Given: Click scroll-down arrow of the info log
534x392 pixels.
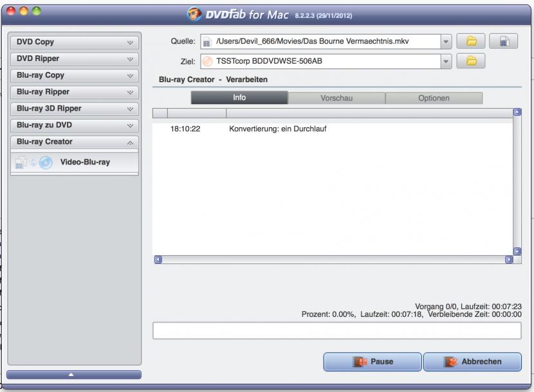Looking at the screenshot, I should pyautogui.click(x=517, y=251).
